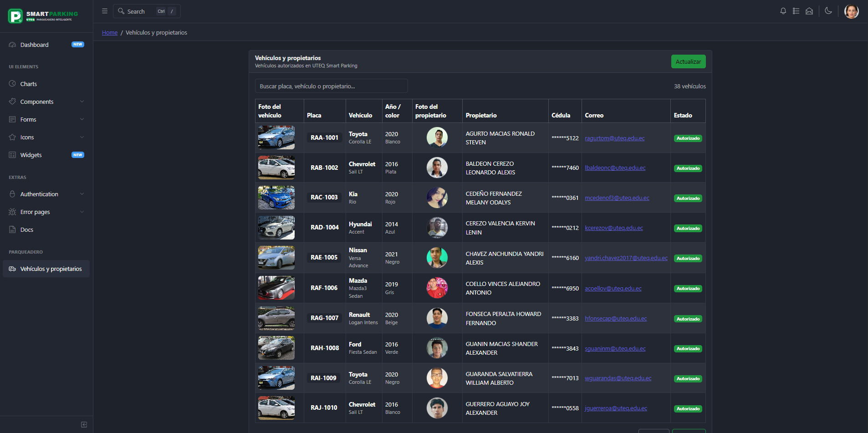Viewport: 868px width, 433px height.
Task: Click plate badge RAE-1005
Action: point(324,257)
